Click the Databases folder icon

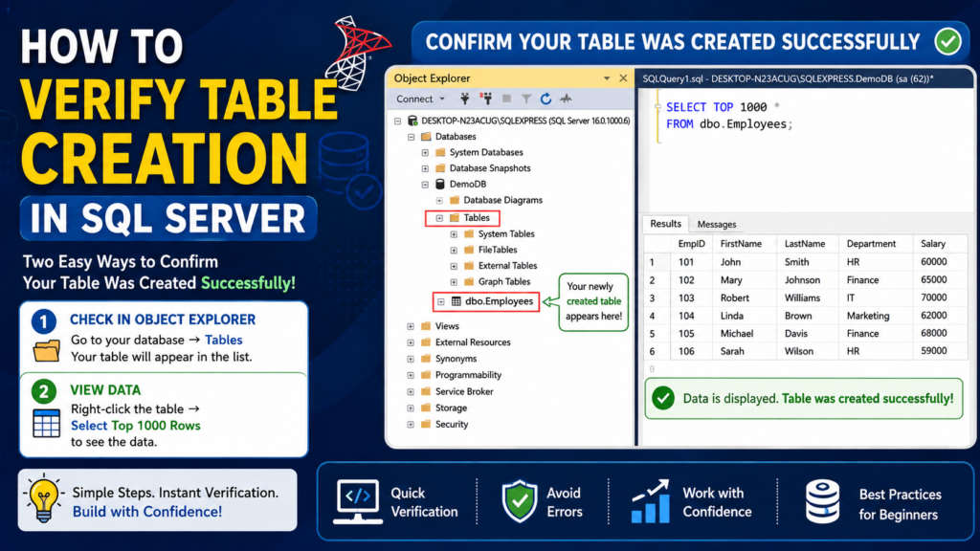[x=426, y=136]
